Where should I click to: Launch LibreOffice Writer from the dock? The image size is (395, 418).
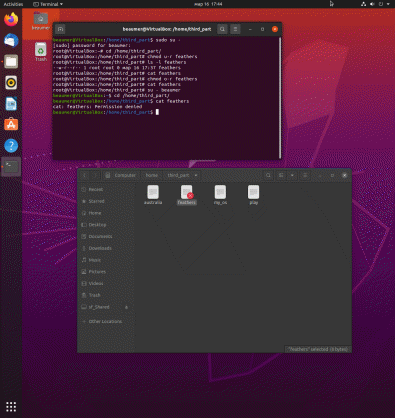point(11,104)
